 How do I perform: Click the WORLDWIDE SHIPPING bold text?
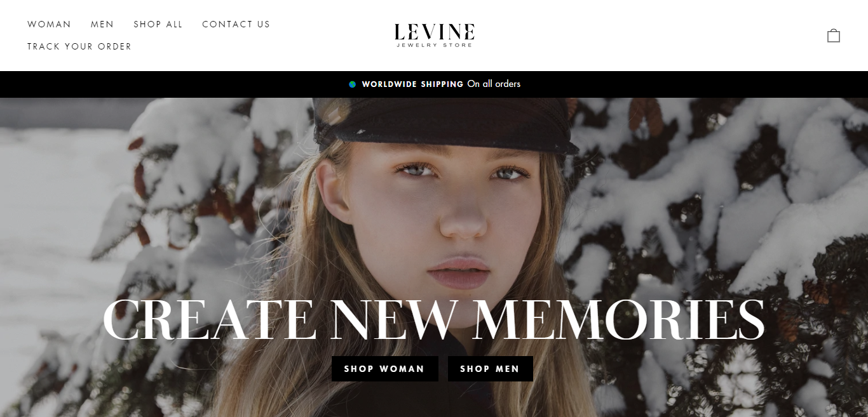[412, 84]
